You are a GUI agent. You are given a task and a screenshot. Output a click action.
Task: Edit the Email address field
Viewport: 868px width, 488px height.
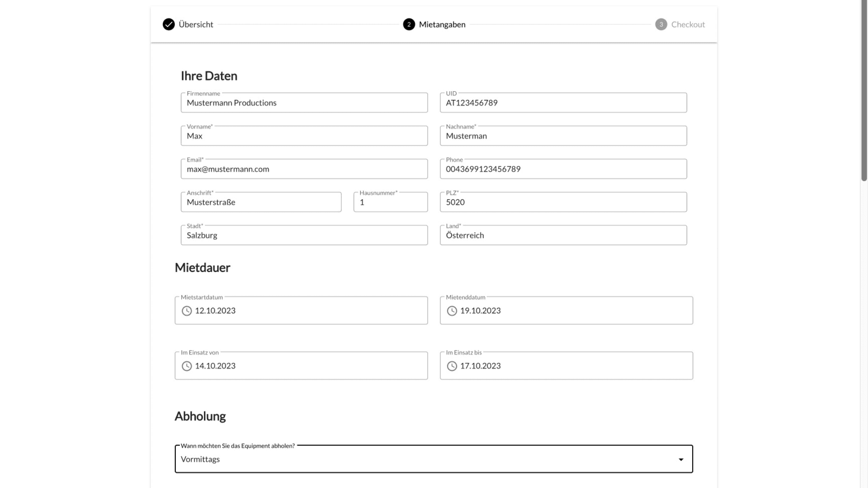[x=304, y=169]
